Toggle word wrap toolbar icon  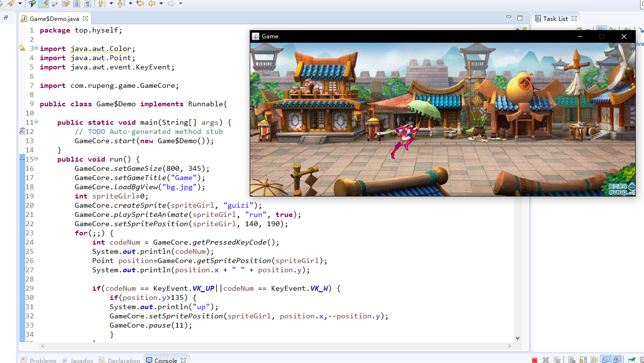pos(65,3)
